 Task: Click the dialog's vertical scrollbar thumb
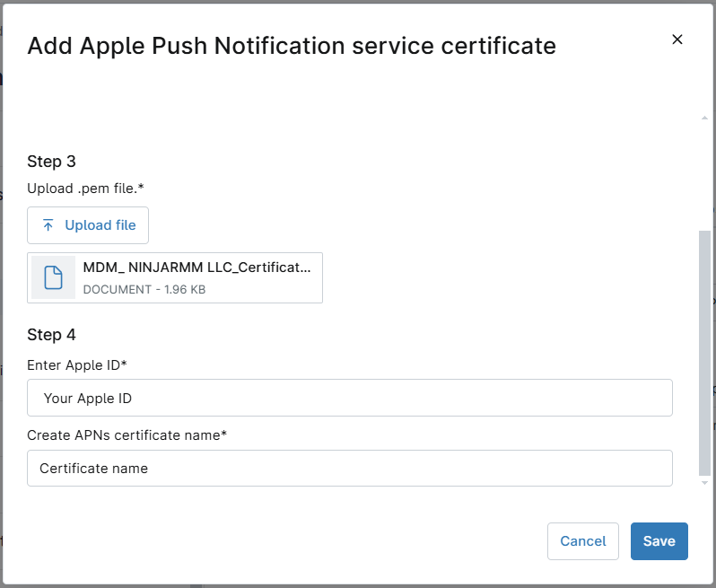[x=704, y=352]
